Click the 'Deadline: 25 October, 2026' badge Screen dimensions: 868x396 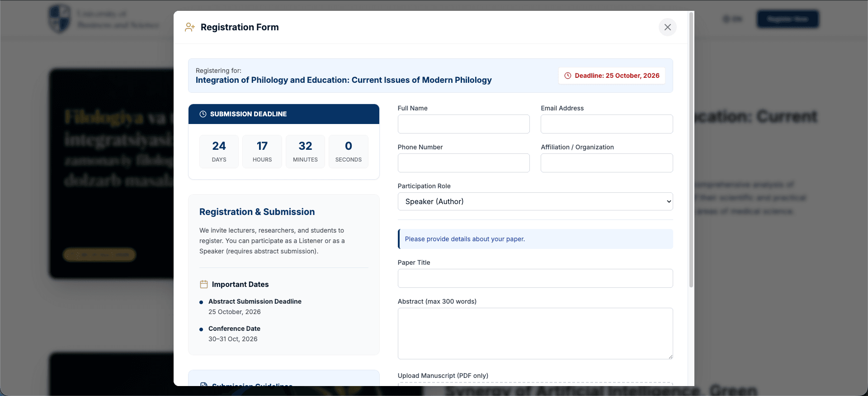pyautogui.click(x=612, y=76)
